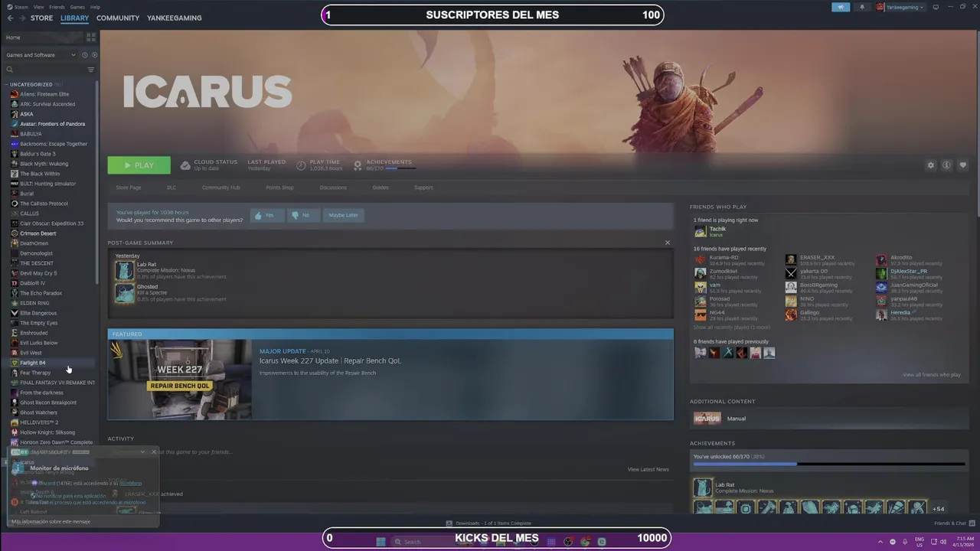Screen dimensions: 980x551
Task: Toggle the ready-to-play filter icon
Action: 94,55
